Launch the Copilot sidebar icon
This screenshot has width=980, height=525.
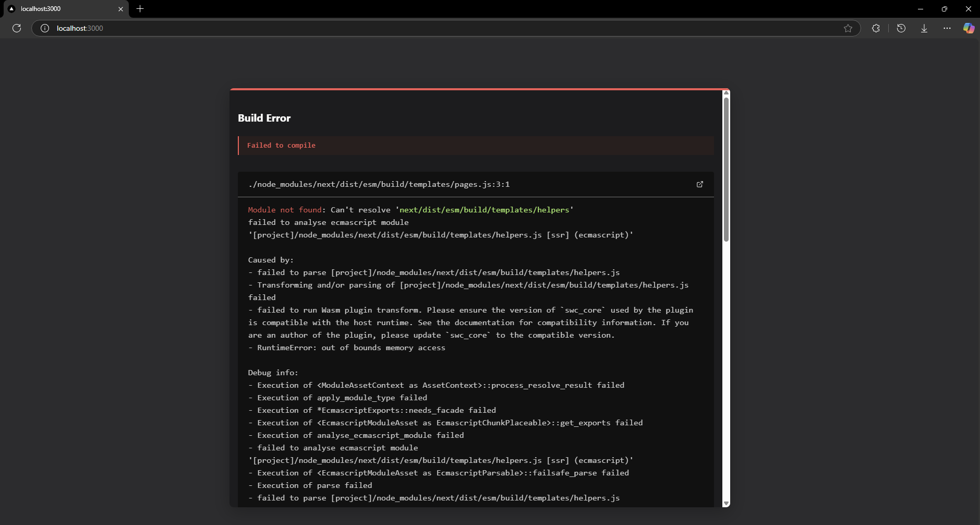pos(969,28)
